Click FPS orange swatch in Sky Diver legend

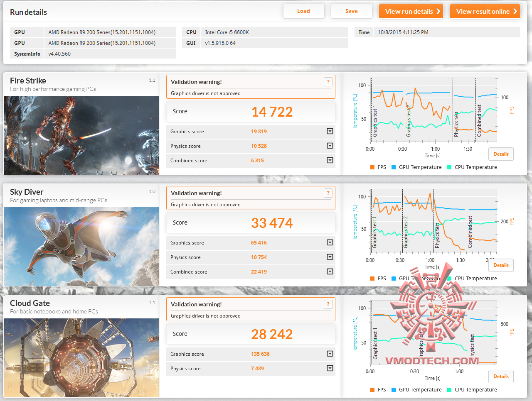372,279
